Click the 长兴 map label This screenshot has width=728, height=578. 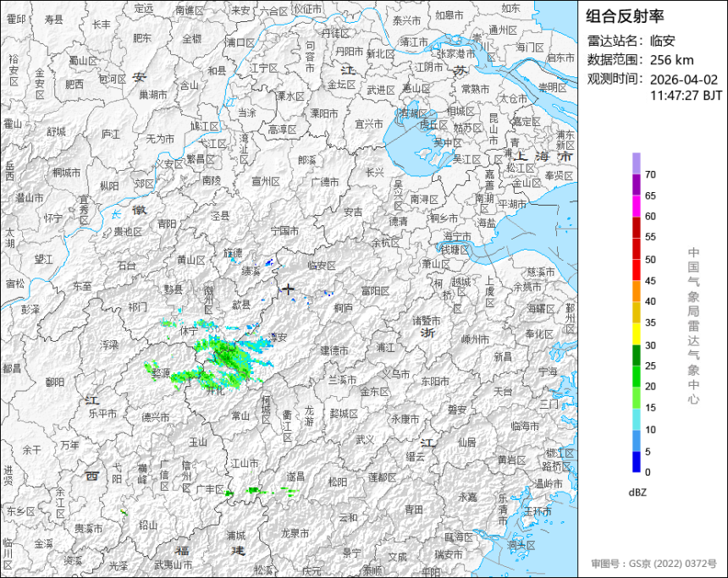tap(375, 173)
